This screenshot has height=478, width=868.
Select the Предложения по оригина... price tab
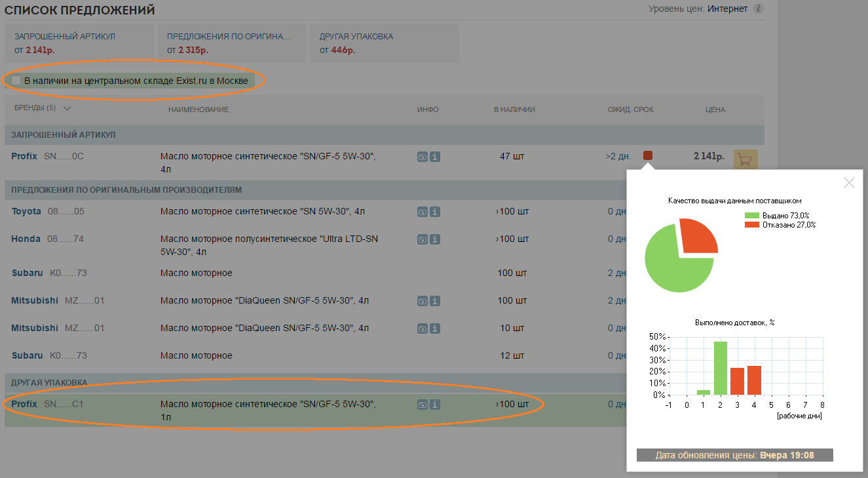[232, 43]
